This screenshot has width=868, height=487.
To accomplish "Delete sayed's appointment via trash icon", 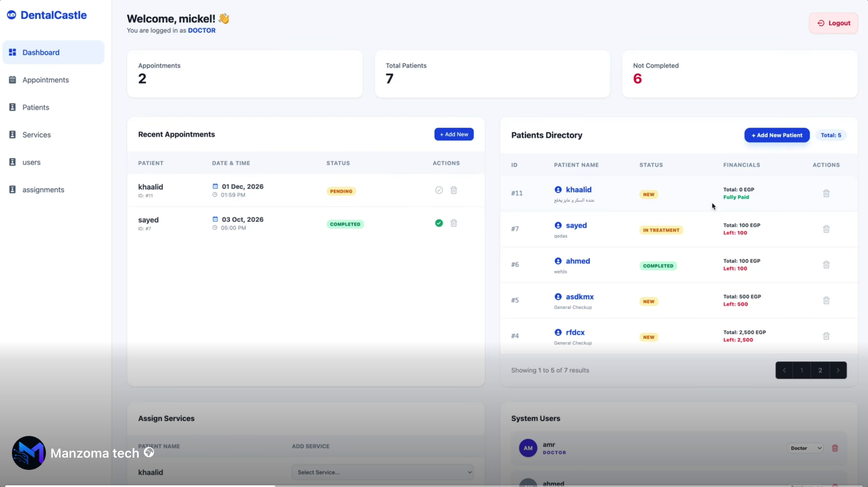I will click(x=454, y=223).
